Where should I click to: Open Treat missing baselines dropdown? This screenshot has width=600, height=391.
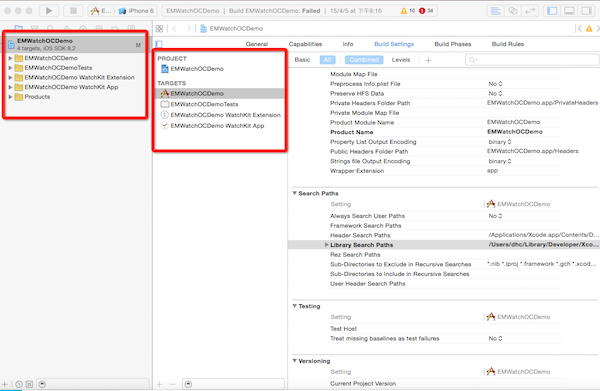(x=495, y=339)
